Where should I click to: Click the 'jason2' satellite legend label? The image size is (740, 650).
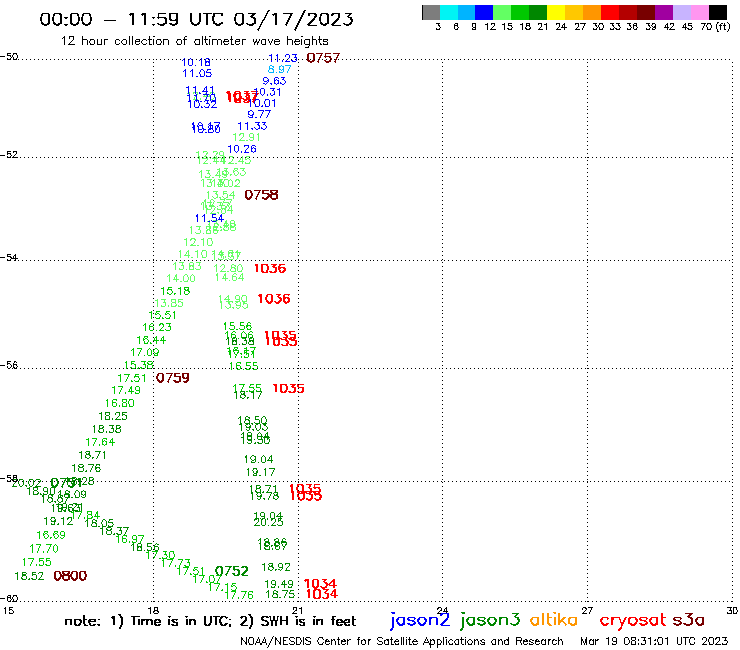420,620
